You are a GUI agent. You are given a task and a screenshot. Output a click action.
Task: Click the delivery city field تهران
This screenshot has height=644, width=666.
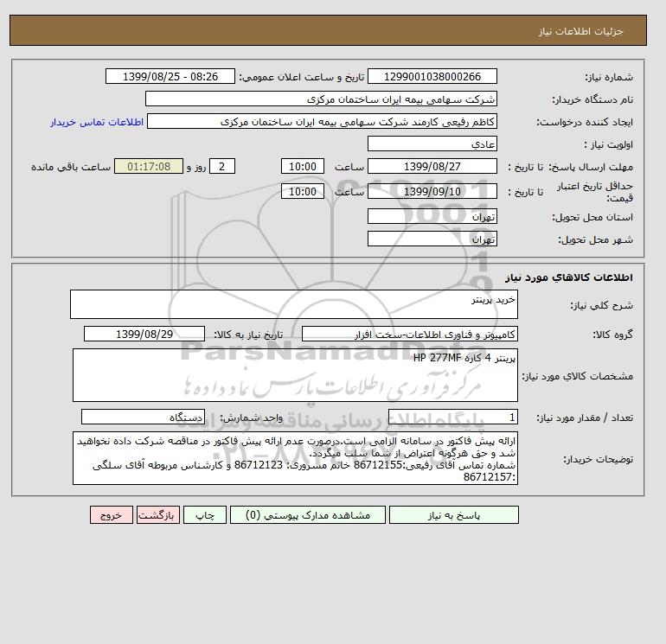pos(432,239)
